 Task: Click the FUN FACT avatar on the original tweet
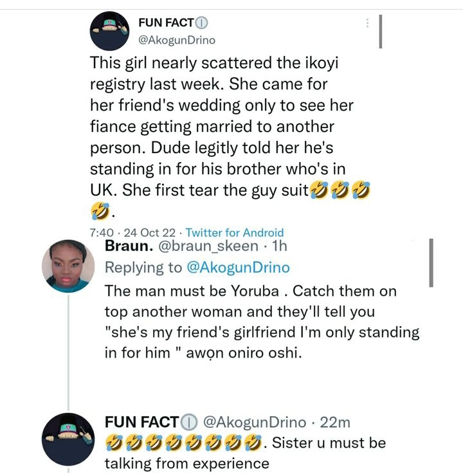tap(112, 30)
